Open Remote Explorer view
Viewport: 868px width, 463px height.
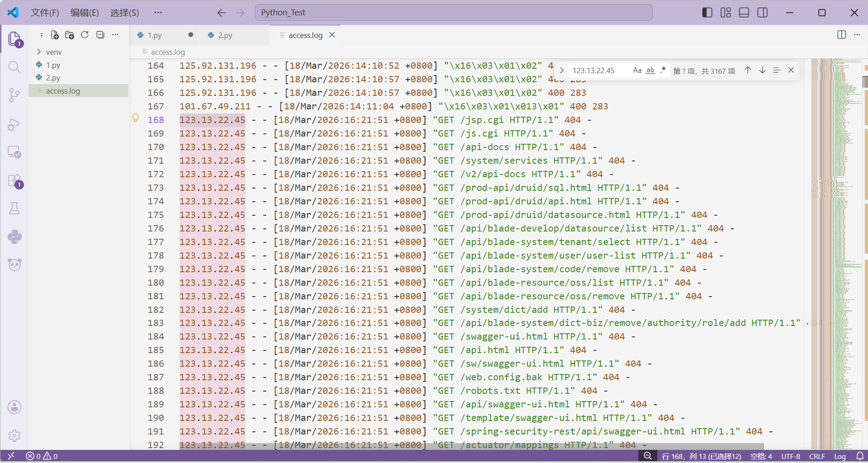point(14,152)
